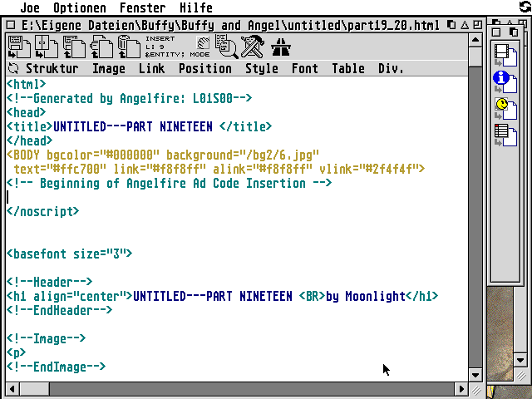The height and width of the screenshot is (399, 532).
Task: Click the editor scroll down arrow
Action: 475,375
